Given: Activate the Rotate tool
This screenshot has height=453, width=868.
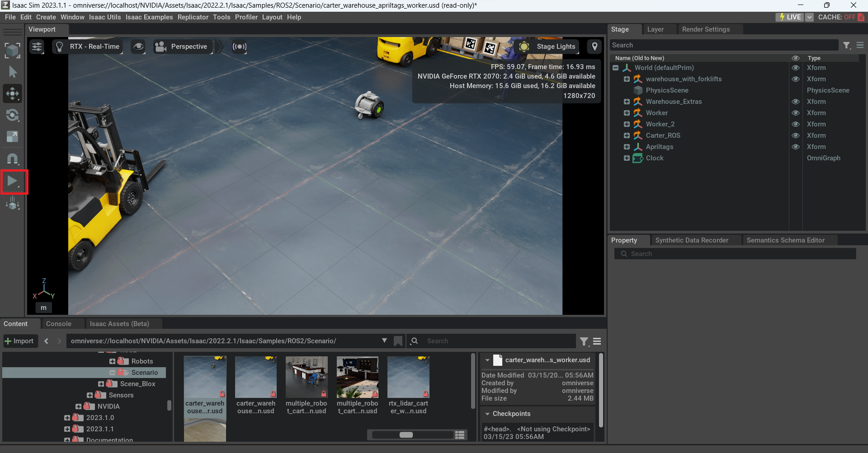Looking at the screenshot, I should pos(13,115).
